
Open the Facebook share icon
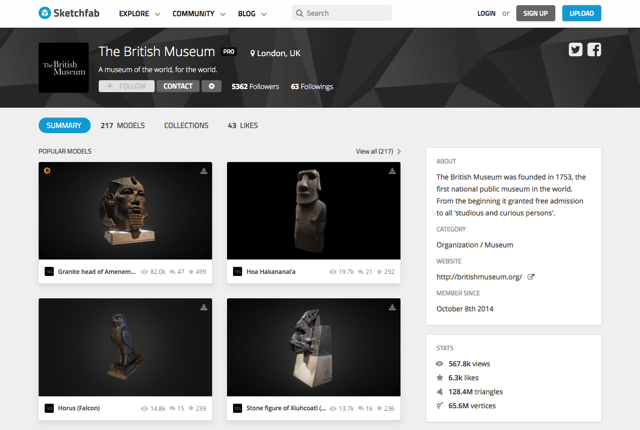[x=594, y=50]
